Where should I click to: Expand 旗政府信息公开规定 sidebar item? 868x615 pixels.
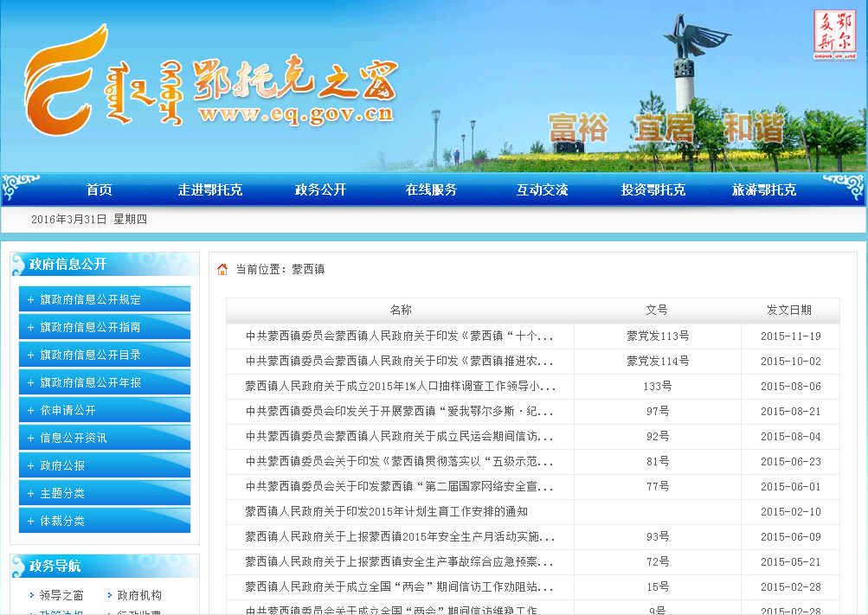tap(105, 299)
